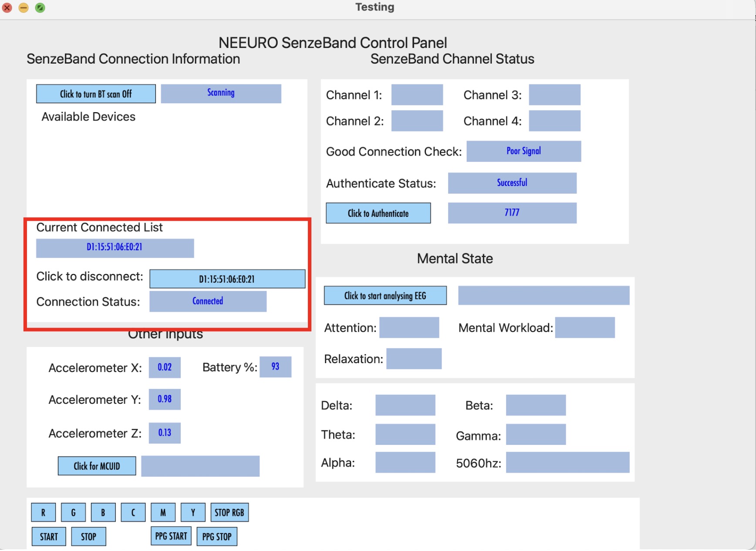
Task: Click the Connection Status field showing Connected
Action: point(208,301)
